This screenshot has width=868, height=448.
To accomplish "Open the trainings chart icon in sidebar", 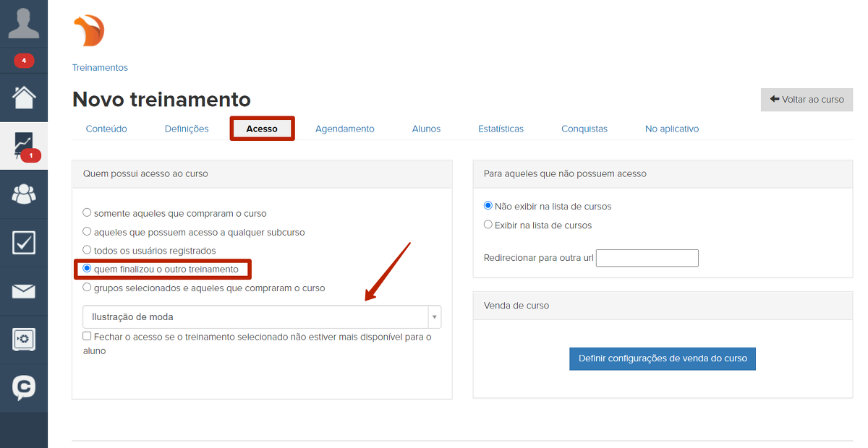I will 24,145.
